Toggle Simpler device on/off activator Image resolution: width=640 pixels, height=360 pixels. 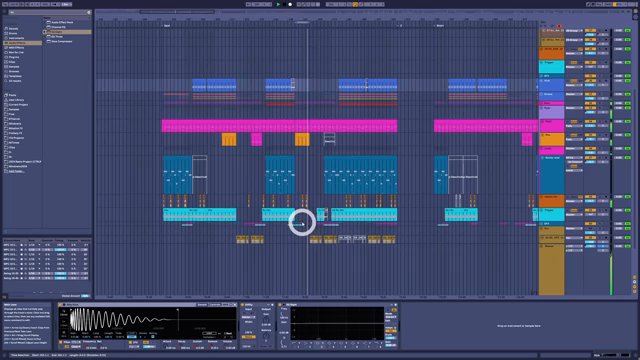point(60,305)
